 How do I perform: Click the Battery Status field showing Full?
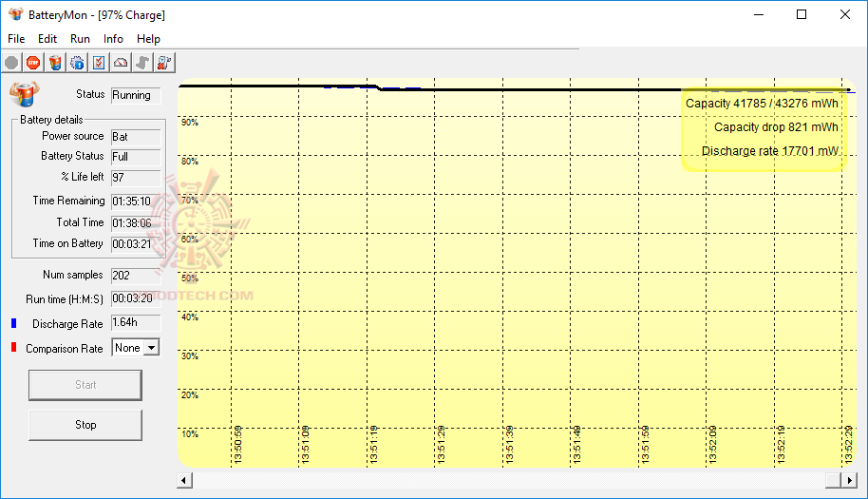pyautogui.click(x=136, y=157)
